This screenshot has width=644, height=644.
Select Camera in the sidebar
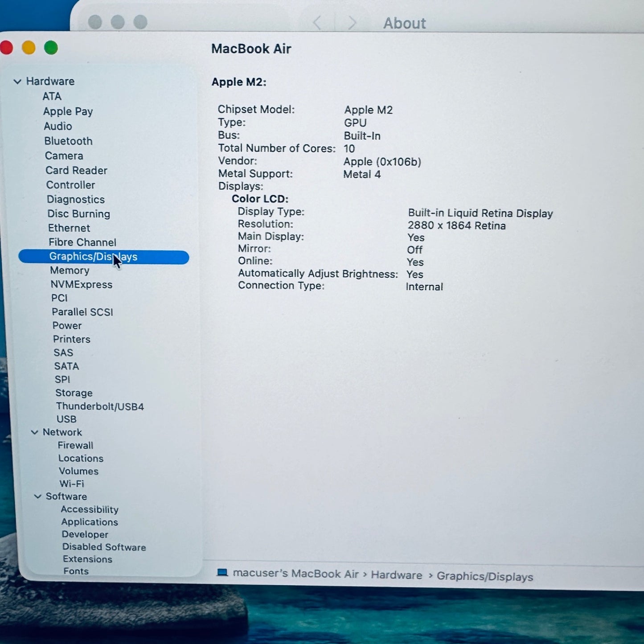tap(64, 156)
